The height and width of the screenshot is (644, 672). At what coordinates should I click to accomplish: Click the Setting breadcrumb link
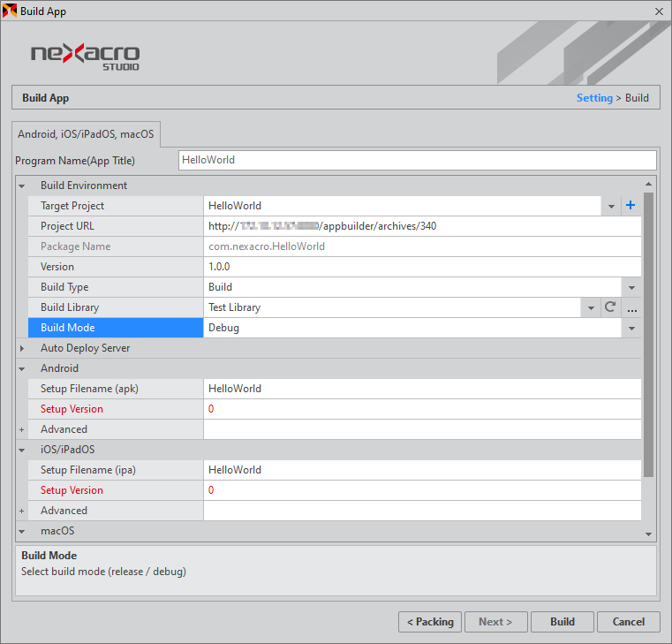tap(594, 98)
